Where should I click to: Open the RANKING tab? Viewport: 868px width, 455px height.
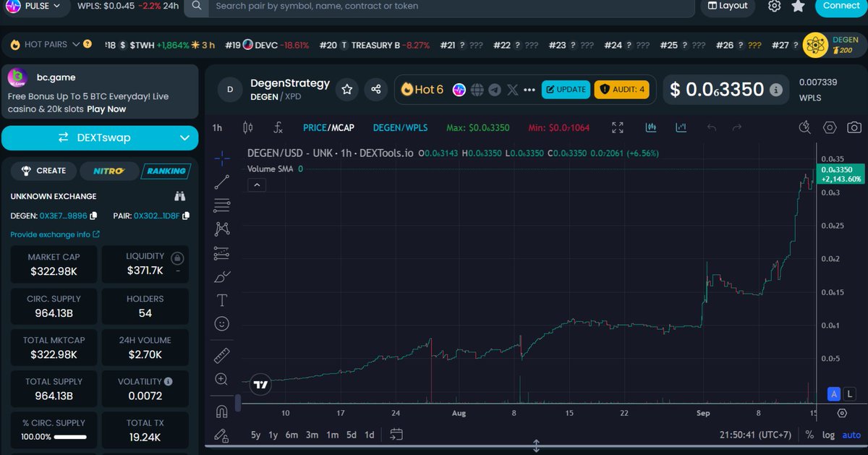[x=166, y=171]
